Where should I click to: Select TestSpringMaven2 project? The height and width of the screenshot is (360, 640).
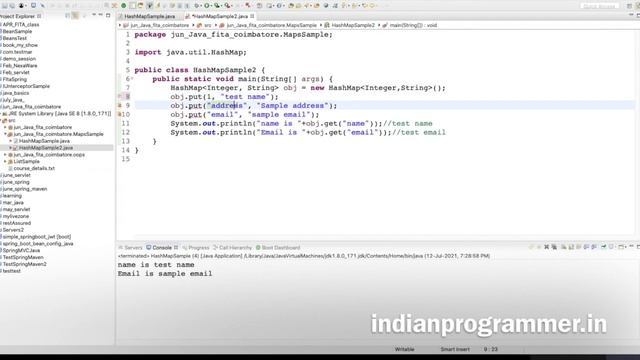(x=24, y=264)
